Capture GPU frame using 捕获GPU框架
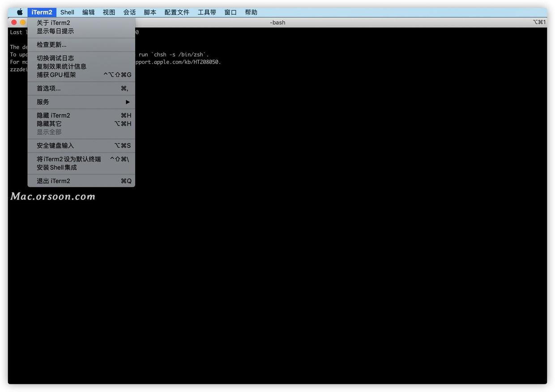The image size is (555, 392). coord(56,74)
